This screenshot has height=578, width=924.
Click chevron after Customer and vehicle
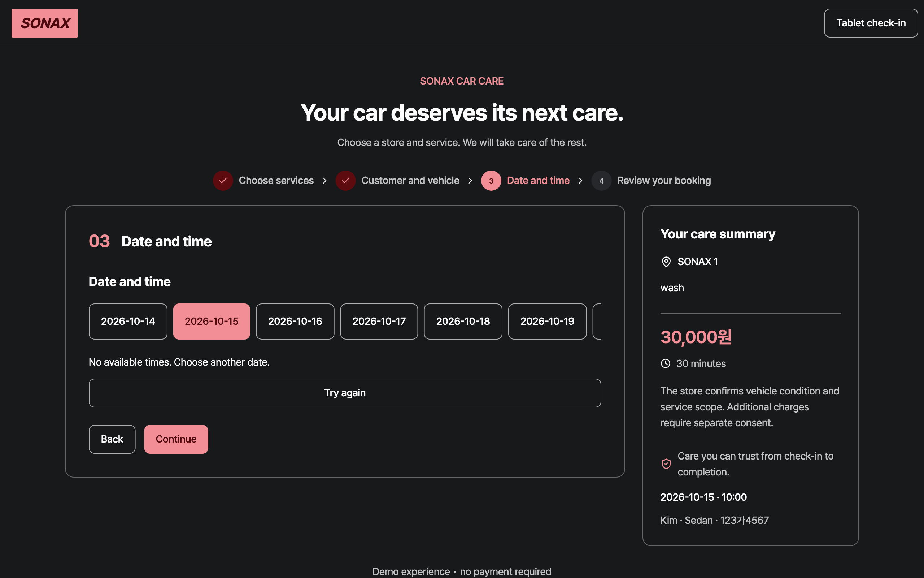tap(470, 180)
